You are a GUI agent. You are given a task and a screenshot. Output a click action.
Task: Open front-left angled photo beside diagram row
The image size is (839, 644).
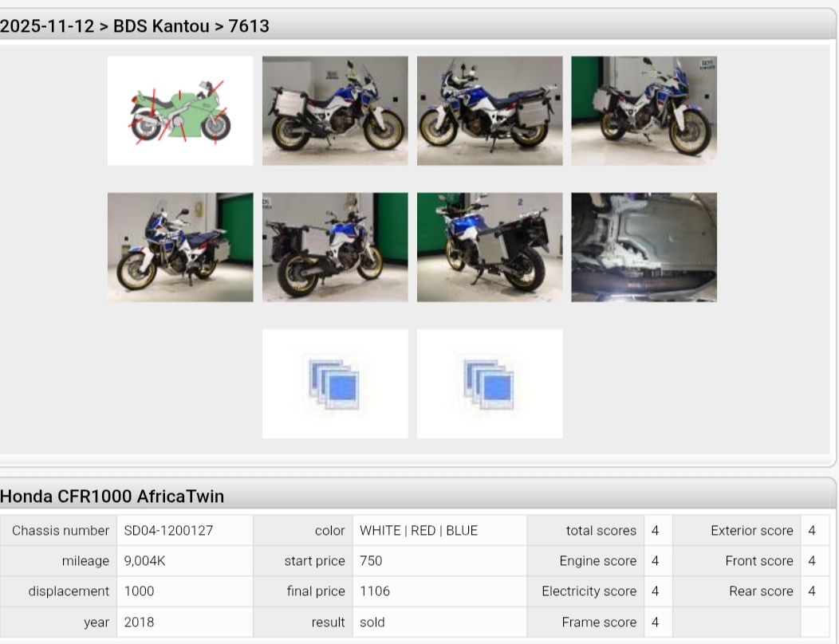pyautogui.click(x=180, y=247)
